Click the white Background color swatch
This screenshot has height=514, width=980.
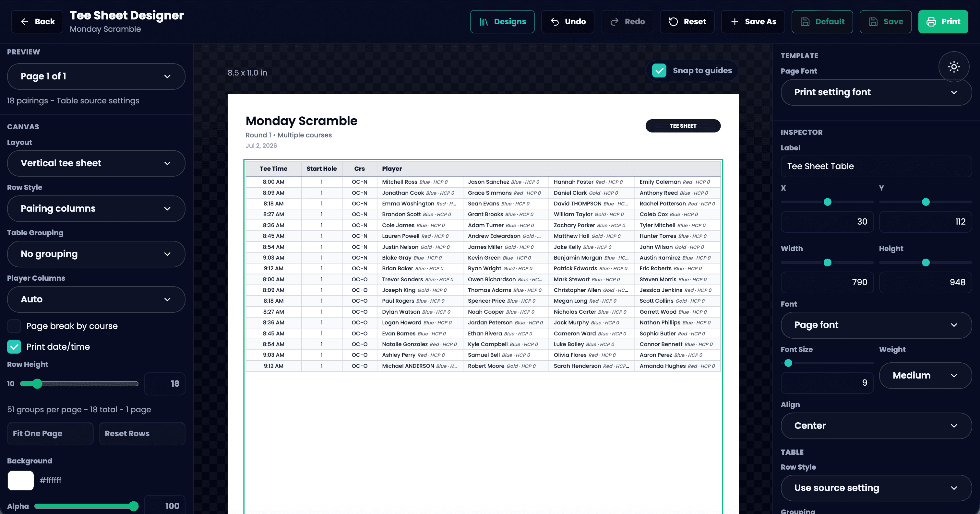(20, 481)
